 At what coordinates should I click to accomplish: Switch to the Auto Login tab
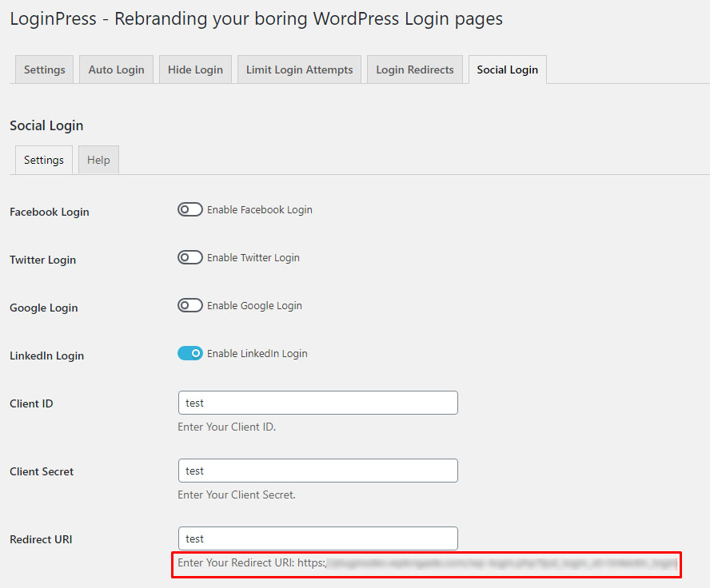(117, 70)
